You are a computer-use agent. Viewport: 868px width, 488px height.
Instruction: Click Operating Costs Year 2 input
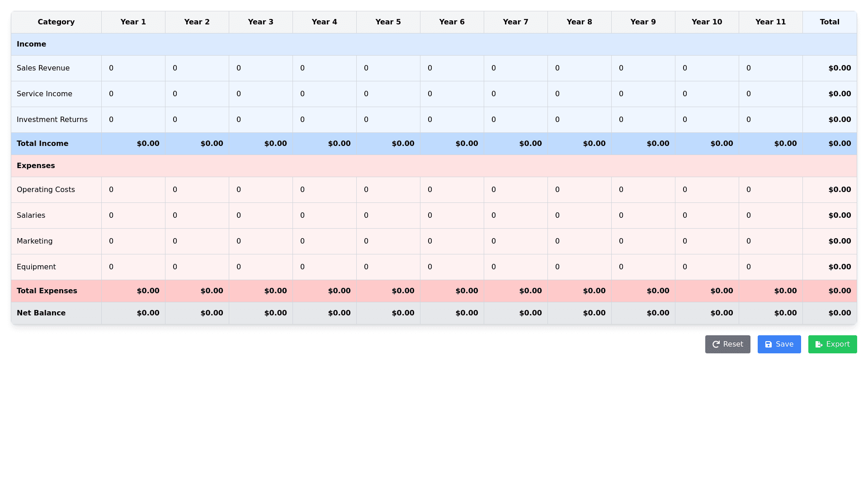[197, 190]
